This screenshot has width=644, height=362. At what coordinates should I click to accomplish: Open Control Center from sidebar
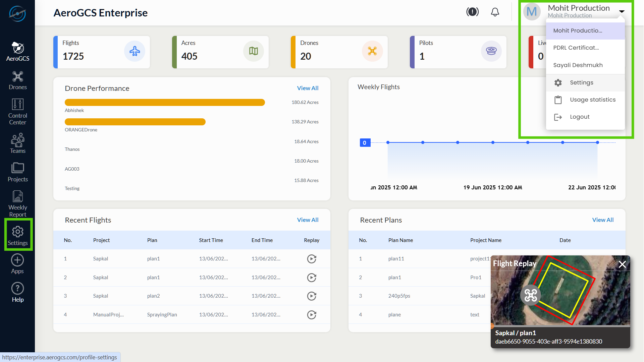coord(17,112)
